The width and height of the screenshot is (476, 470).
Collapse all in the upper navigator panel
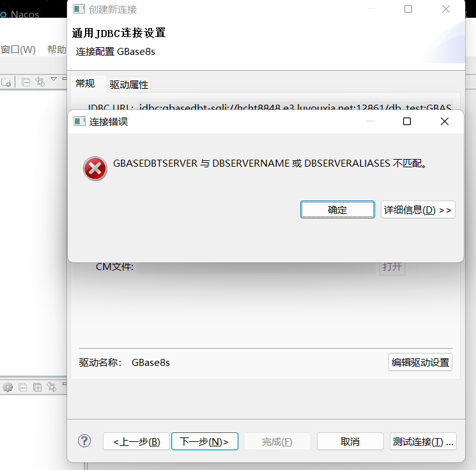click(26, 82)
